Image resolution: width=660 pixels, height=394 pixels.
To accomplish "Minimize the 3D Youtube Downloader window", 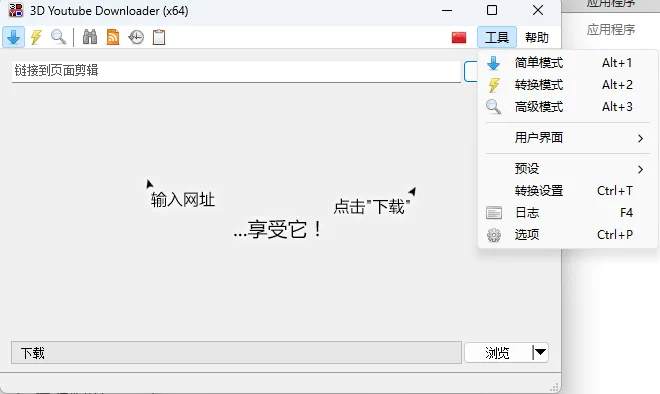I will [447, 10].
